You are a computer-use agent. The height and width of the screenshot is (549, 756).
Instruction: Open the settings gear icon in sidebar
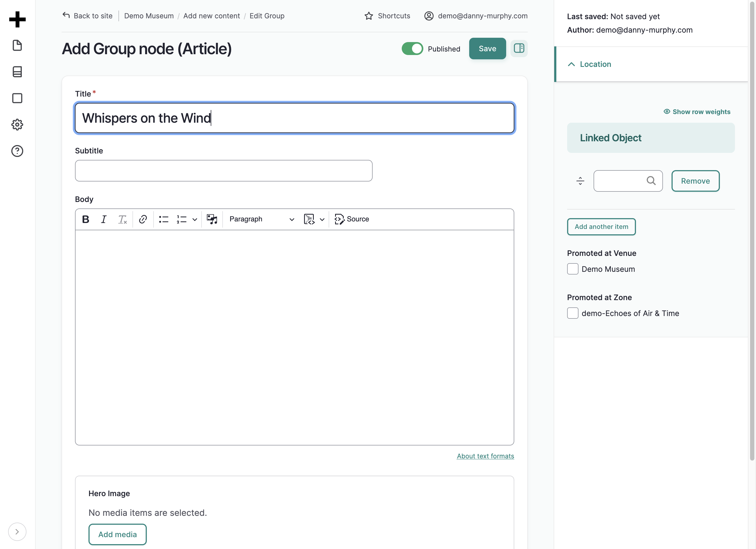(x=17, y=125)
